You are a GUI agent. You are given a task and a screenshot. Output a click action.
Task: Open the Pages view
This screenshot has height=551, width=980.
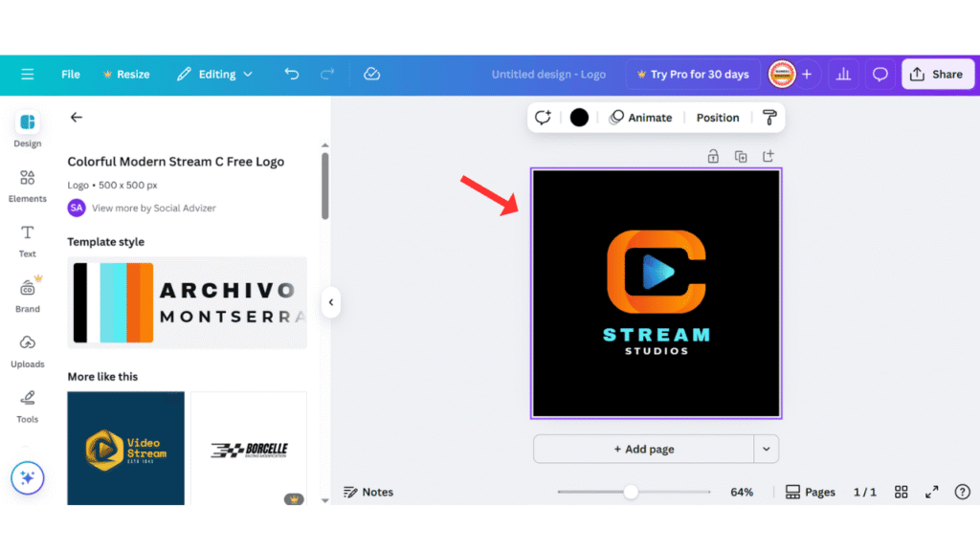(x=810, y=492)
